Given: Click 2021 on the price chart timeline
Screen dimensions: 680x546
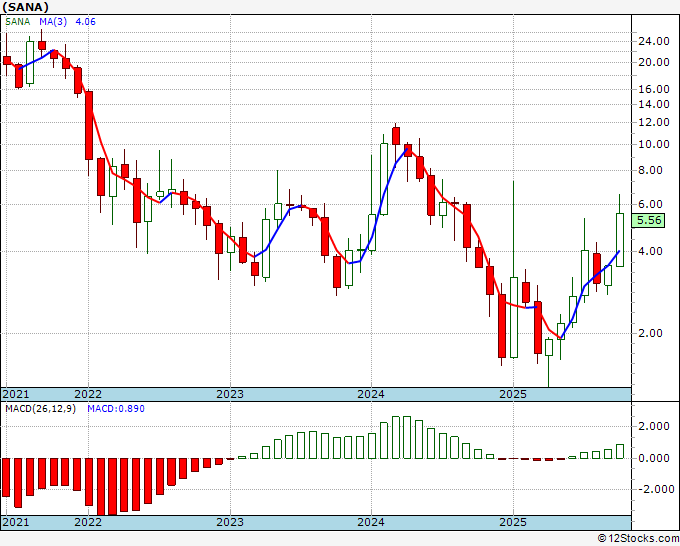Looking at the screenshot, I should pos(16,394).
